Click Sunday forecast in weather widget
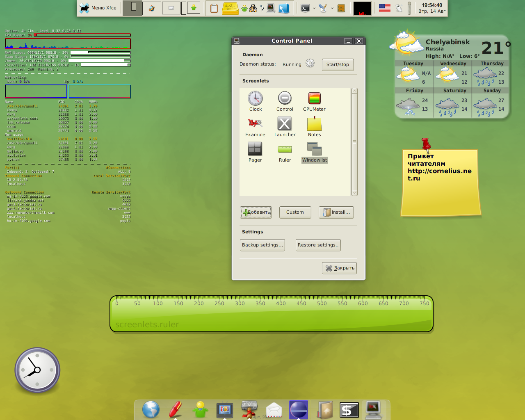 point(491,103)
